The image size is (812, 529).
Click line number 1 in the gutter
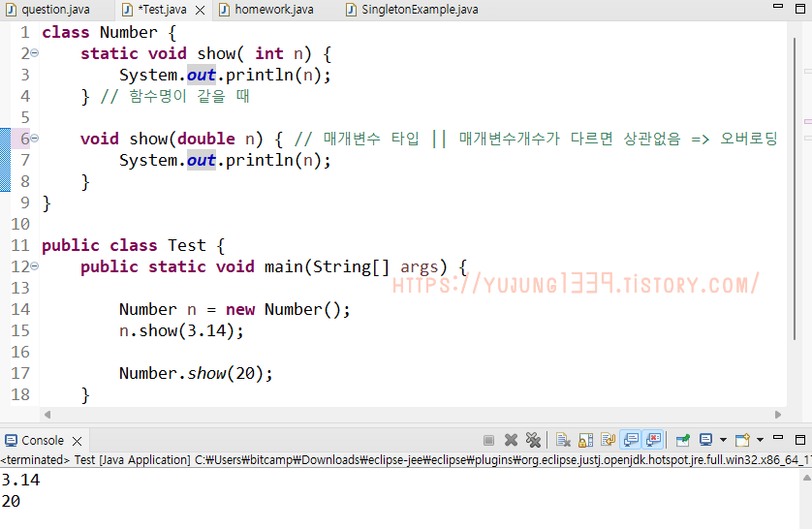click(25, 32)
